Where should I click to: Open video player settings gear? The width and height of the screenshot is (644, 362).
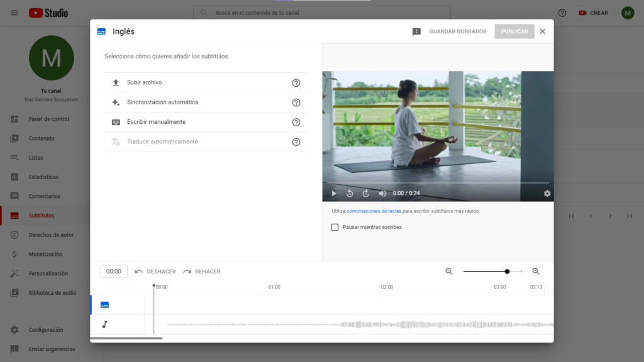point(547,194)
